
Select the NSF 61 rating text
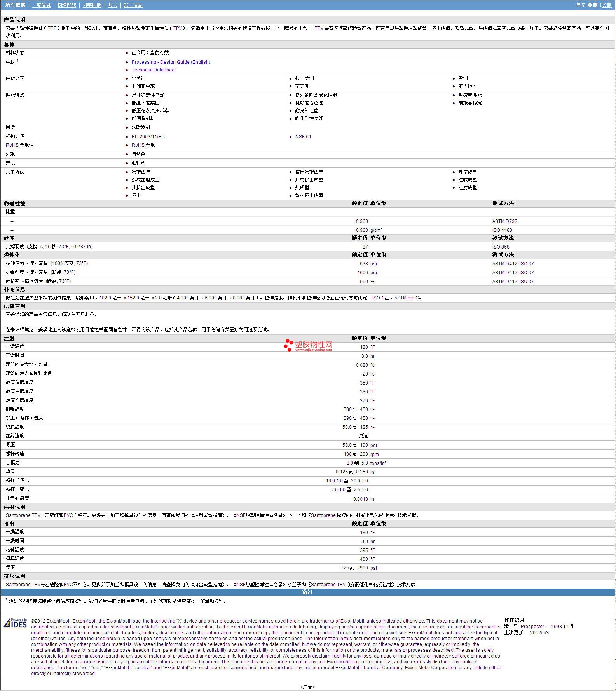[x=303, y=137]
